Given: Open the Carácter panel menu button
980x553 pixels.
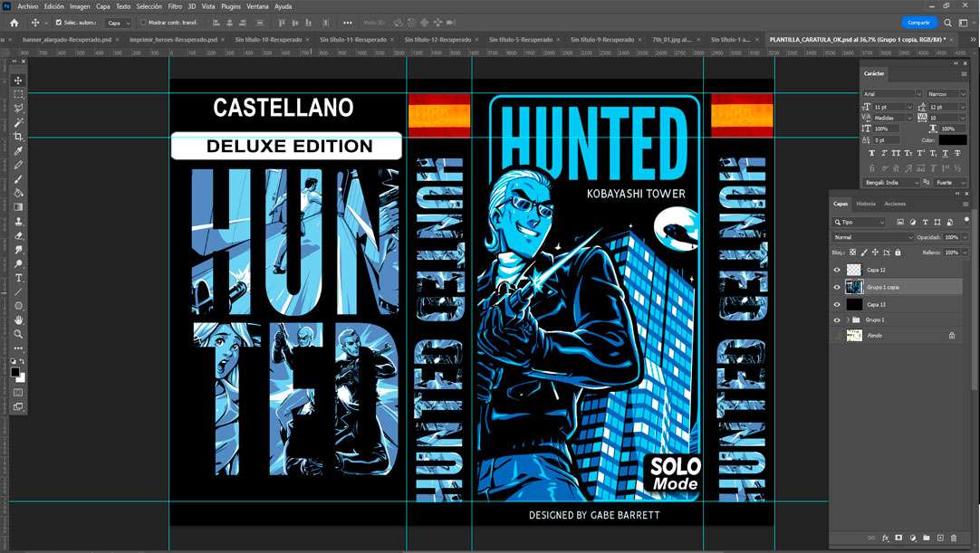Looking at the screenshot, I should click(964, 73).
